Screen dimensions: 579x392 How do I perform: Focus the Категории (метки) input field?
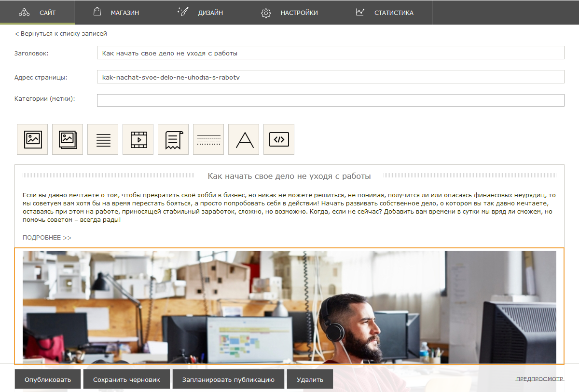pyautogui.click(x=331, y=100)
